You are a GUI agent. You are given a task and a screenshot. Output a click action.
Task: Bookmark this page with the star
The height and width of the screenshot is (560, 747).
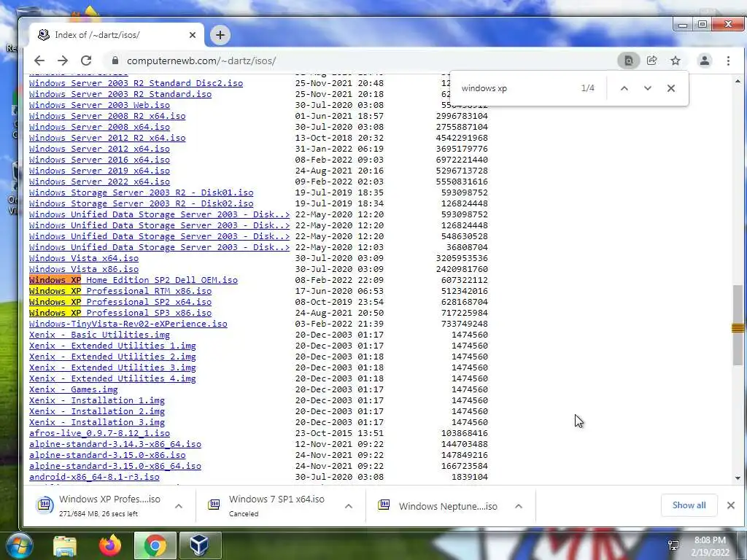(x=675, y=61)
